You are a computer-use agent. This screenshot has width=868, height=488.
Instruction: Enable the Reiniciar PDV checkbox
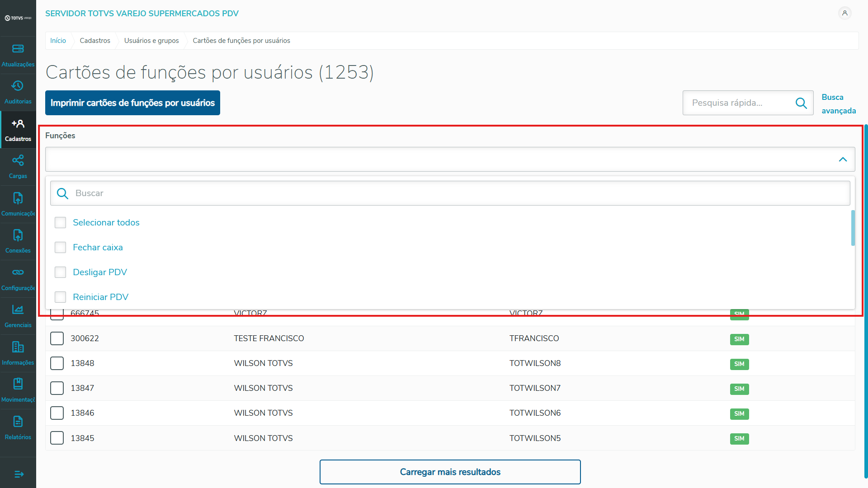point(60,297)
